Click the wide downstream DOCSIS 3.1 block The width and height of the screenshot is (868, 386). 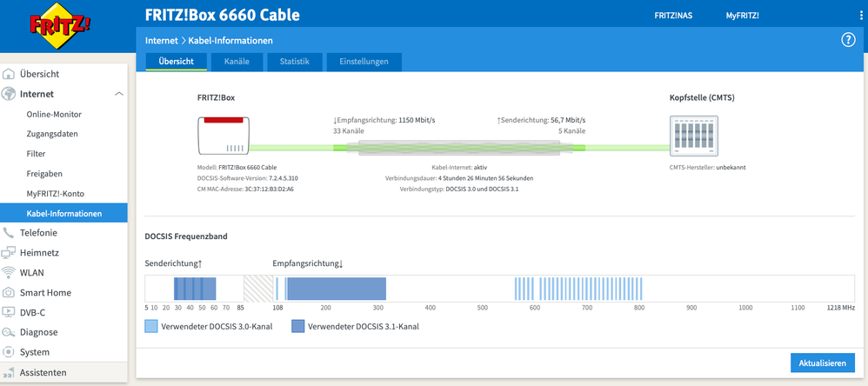coord(337,289)
